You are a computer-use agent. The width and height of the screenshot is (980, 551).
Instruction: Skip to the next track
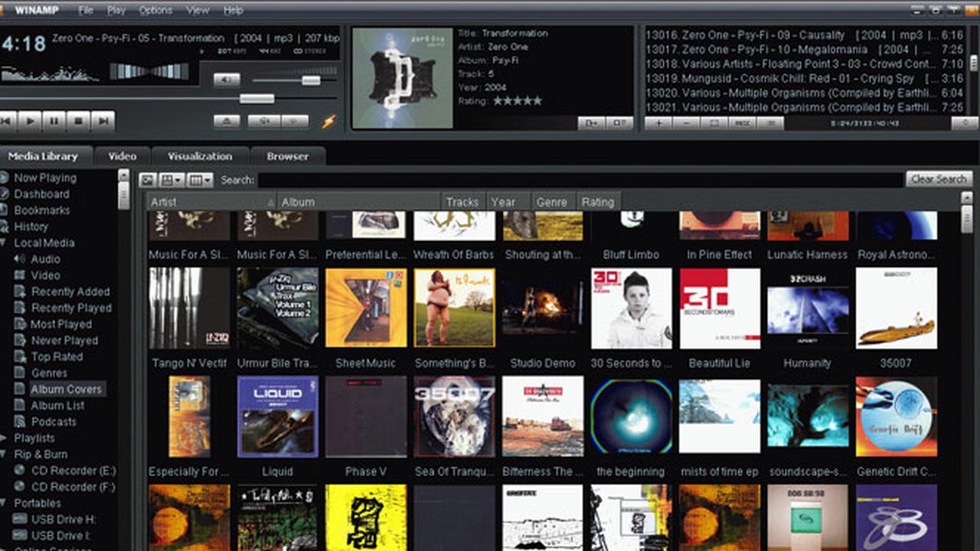coord(103,120)
